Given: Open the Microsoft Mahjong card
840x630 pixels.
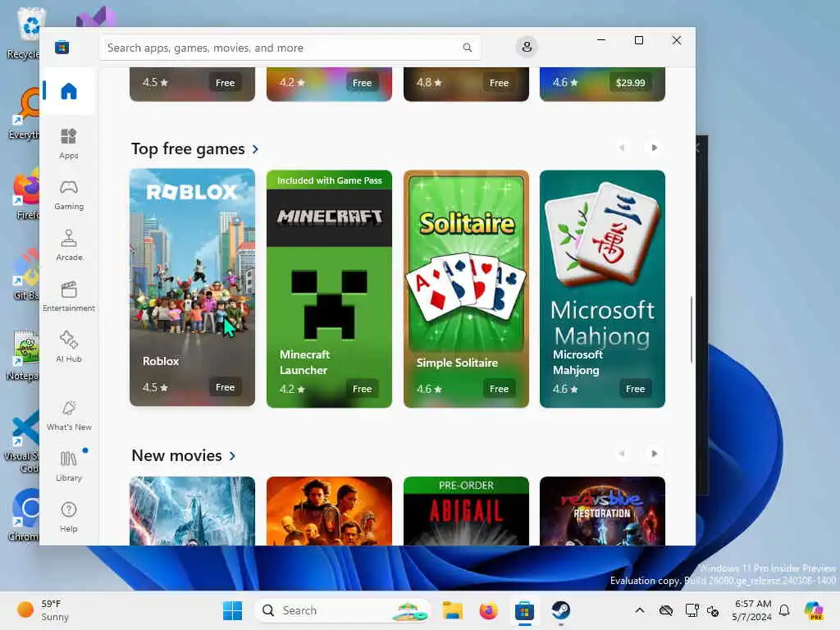Looking at the screenshot, I should [602, 289].
